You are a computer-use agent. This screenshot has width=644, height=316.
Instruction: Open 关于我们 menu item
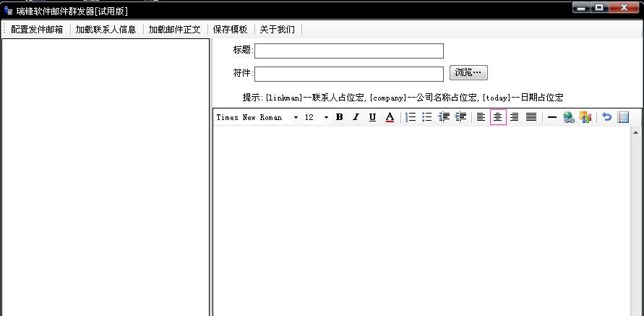point(278,29)
